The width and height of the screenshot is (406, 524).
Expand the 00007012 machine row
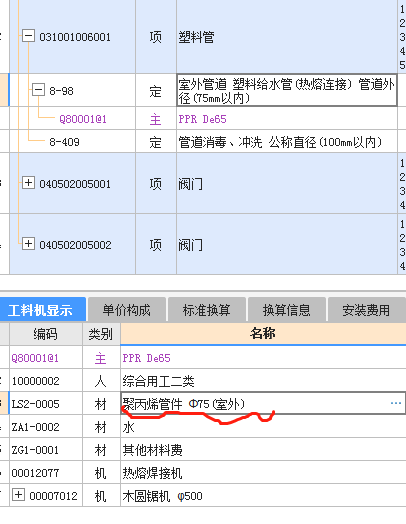click(18, 495)
